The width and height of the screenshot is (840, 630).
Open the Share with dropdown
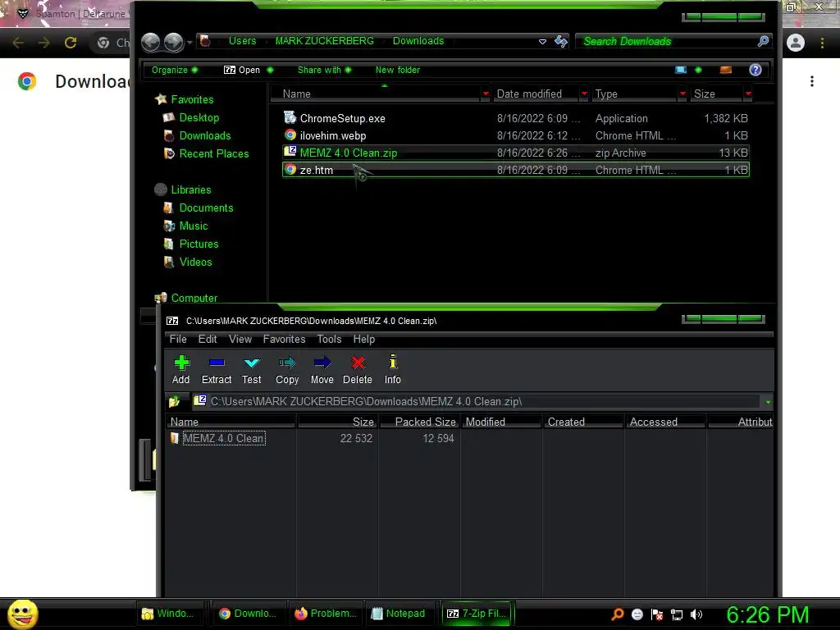(x=325, y=70)
